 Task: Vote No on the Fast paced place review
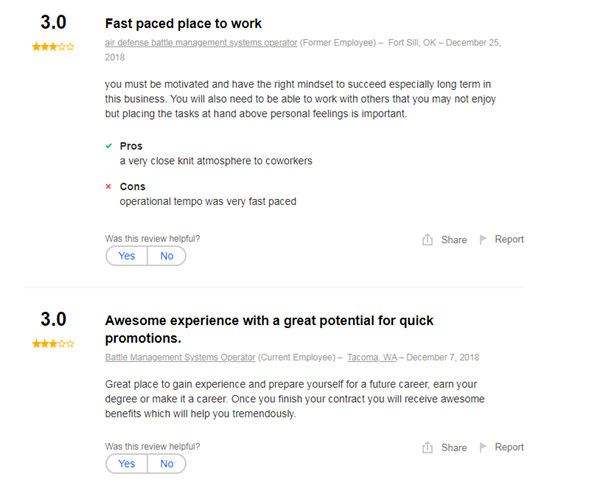pyautogui.click(x=166, y=256)
